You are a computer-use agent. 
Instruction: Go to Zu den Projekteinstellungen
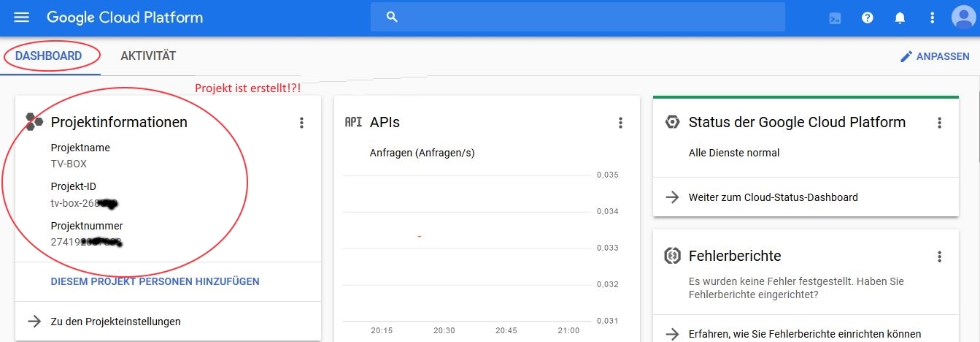tap(115, 322)
